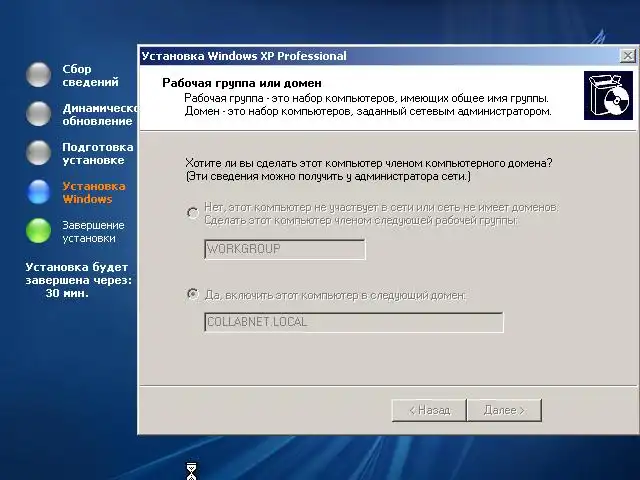Click the "Завершение установки" step label

coord(93,232)
